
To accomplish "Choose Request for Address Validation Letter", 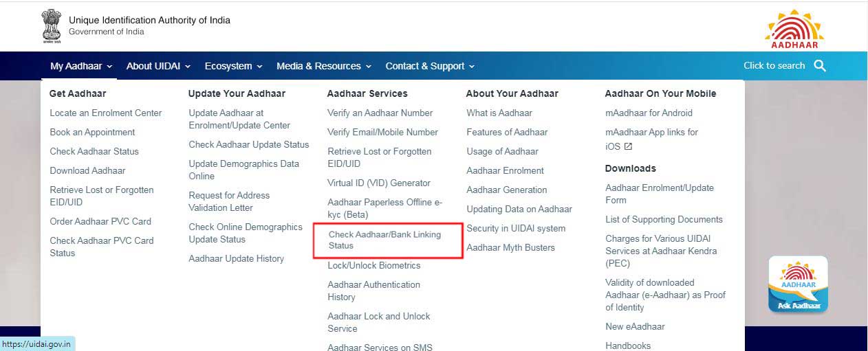I will pyautogui.click(x=229, y=201).
